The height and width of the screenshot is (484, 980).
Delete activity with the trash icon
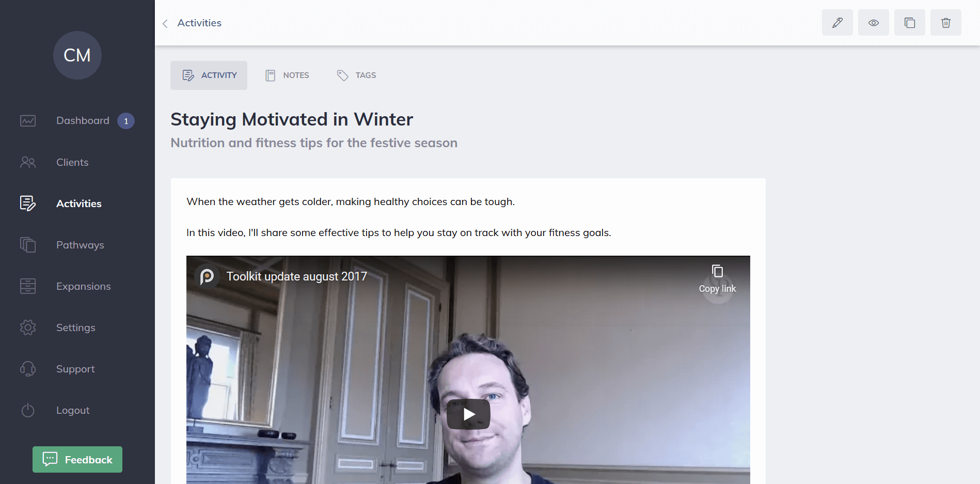(945, 23)
